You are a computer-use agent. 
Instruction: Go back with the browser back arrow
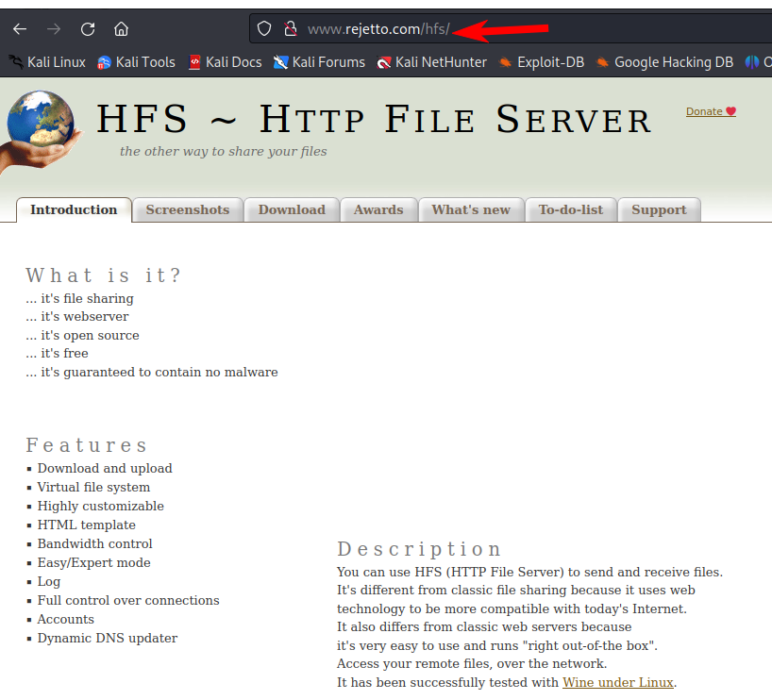pos(20,29)
